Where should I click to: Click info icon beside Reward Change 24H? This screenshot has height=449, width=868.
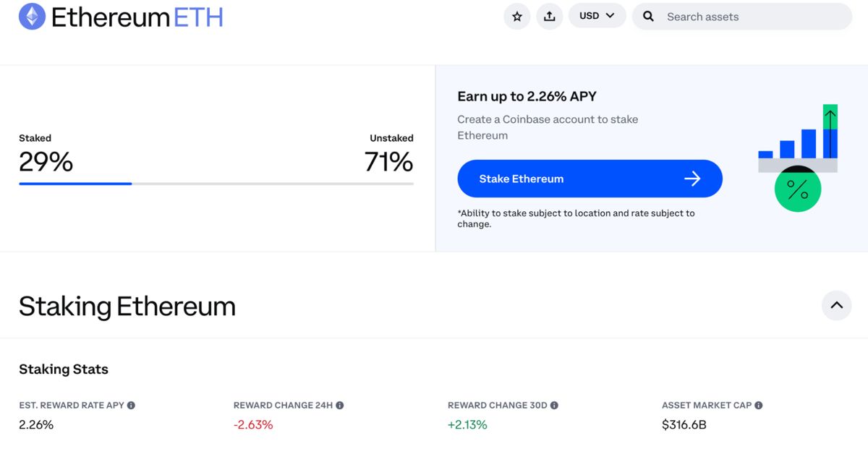point(340,406)
